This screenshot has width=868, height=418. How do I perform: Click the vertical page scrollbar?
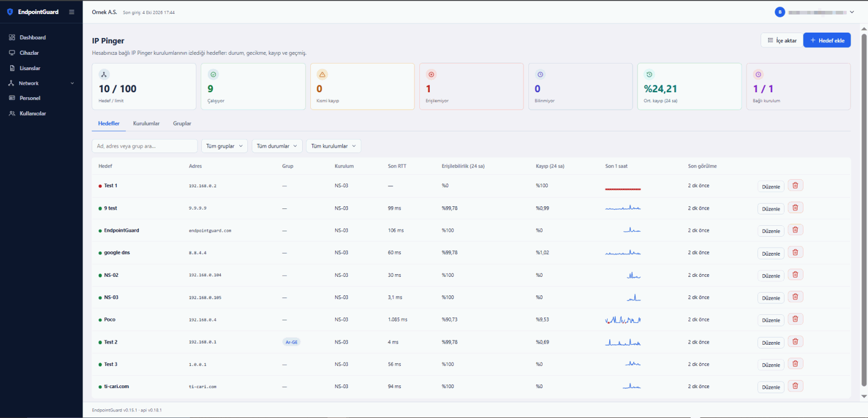864,209
